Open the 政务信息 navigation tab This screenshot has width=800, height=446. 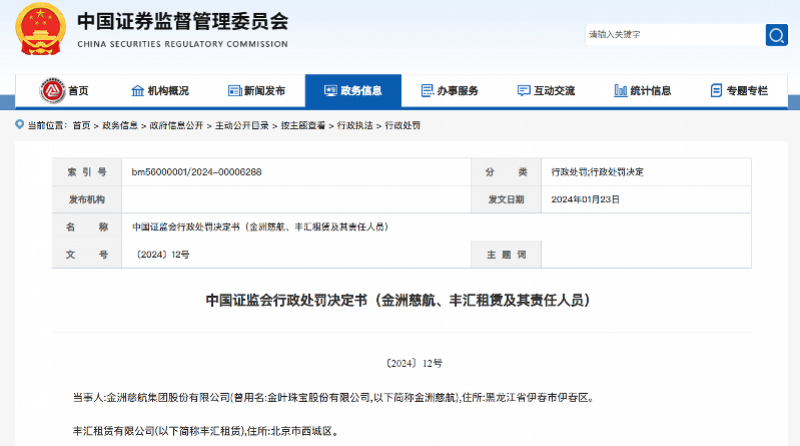[353, 91]
